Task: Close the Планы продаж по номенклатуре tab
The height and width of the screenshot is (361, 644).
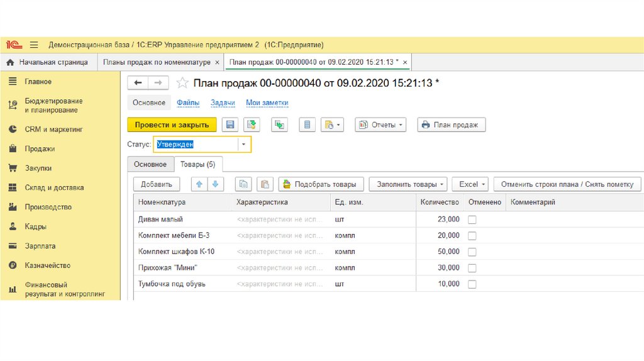Action: (217, 62)
